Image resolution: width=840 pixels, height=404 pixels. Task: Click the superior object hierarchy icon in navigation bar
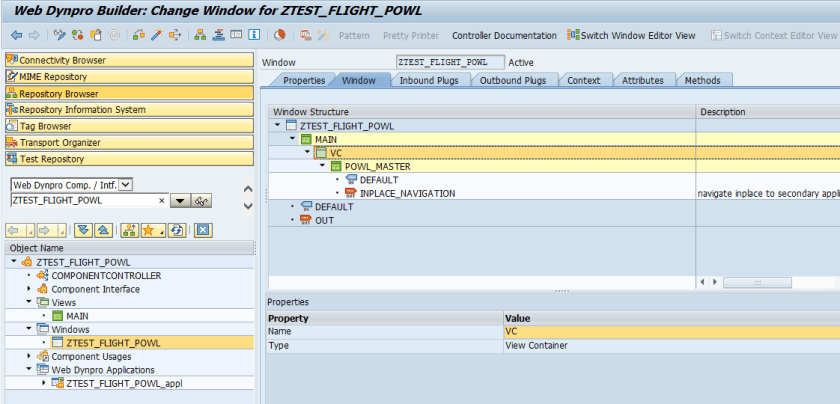130,230
